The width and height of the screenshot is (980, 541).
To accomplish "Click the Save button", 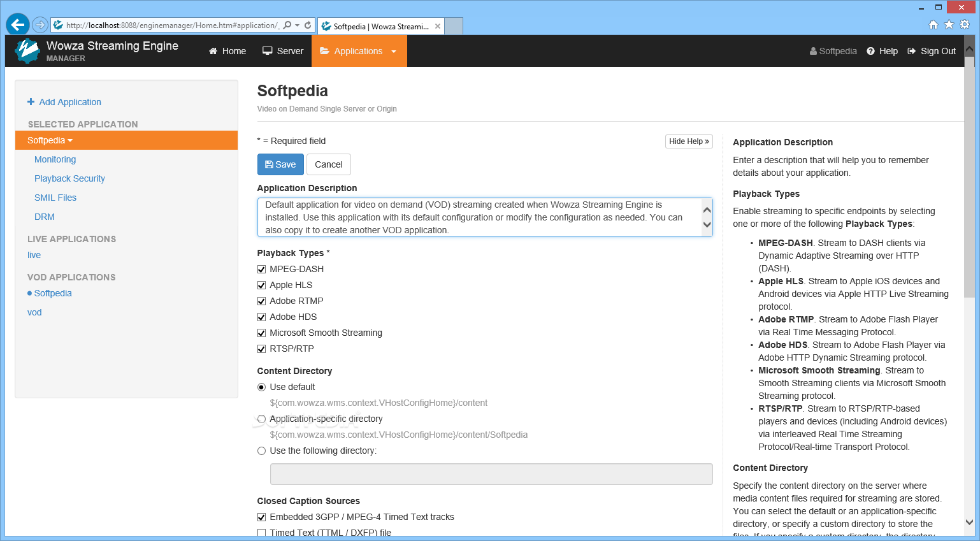I will coord(280,164).
